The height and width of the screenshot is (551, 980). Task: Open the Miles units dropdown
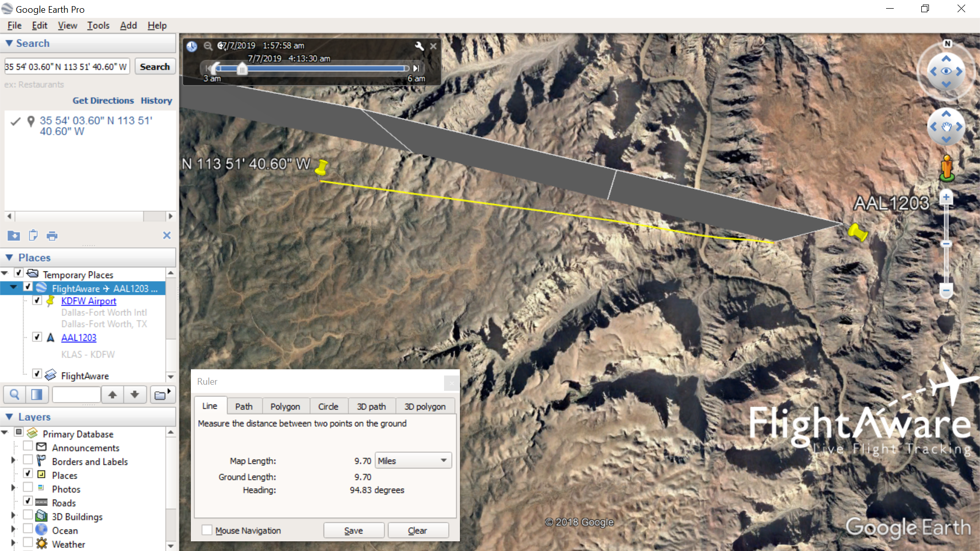tap(413, 461)
